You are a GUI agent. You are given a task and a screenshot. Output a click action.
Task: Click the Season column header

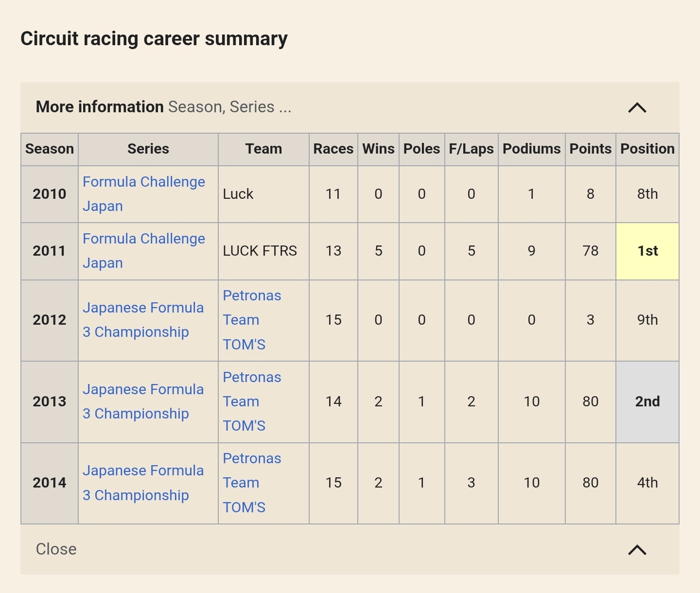point(50,149)
